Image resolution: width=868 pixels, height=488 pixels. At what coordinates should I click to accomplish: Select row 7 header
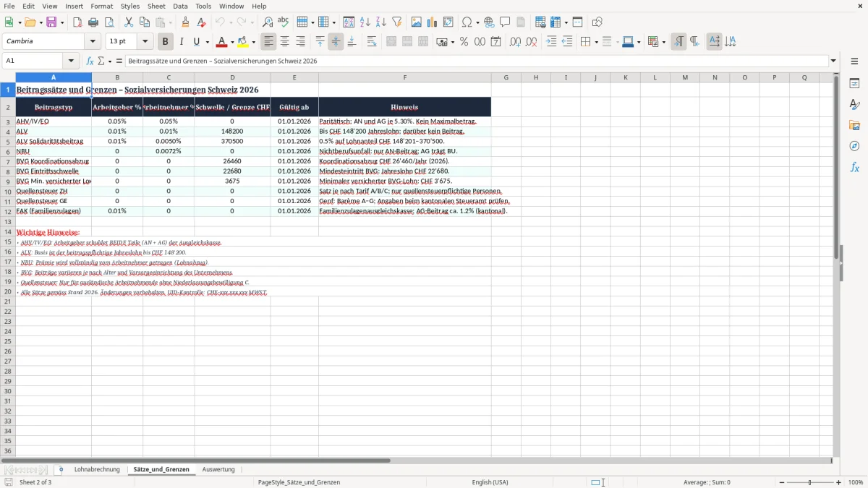point(7,161)
